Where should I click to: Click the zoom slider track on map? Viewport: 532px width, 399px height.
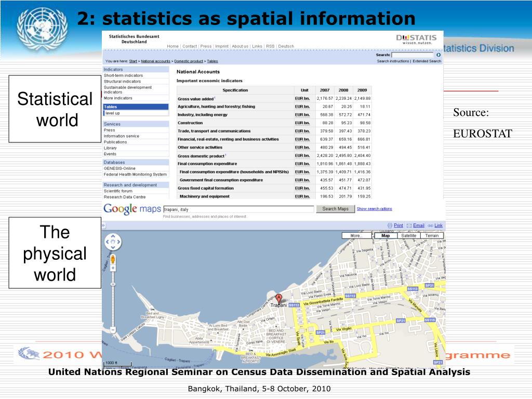point(113,299)
